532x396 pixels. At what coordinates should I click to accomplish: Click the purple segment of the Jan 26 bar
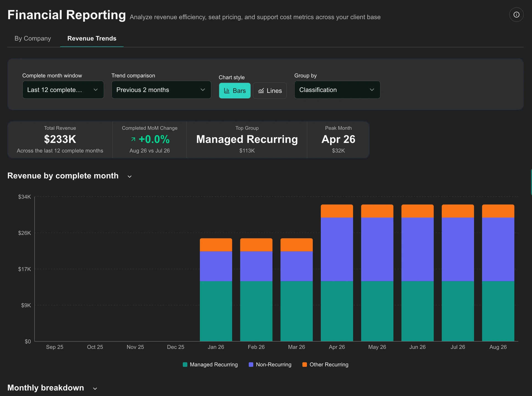[x=216, y=266]
